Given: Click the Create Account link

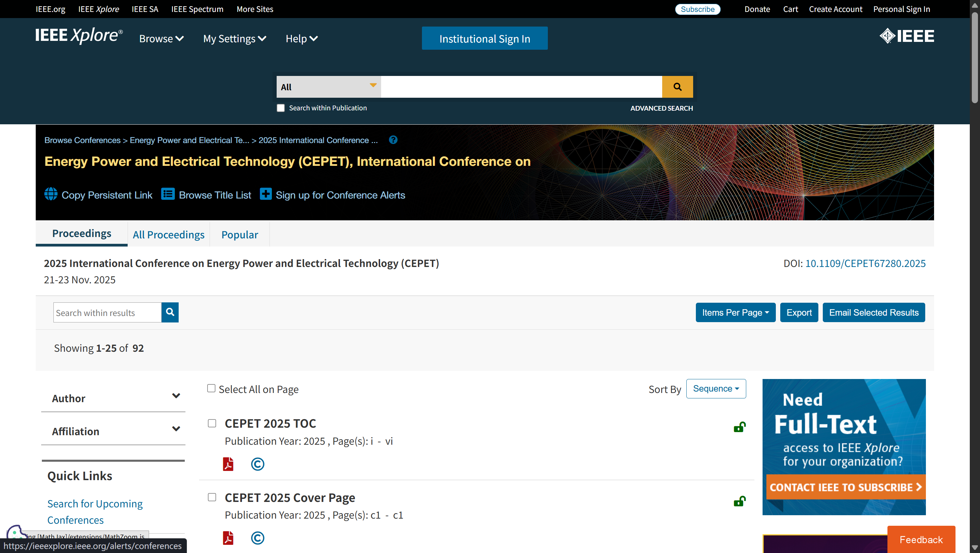Looking at the screenshot, I should pos(835,9).
